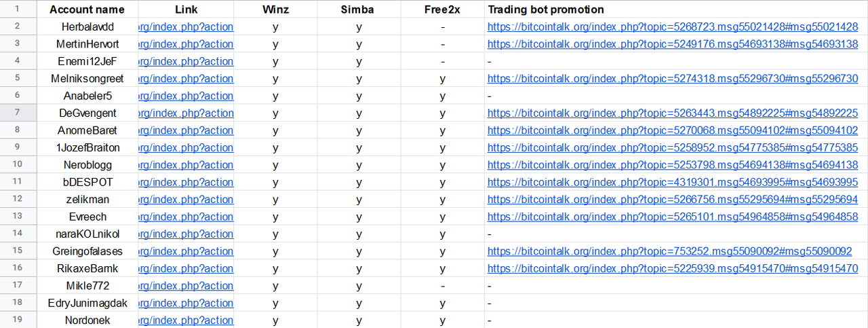The image size is (868, 328).
Task: Click the Simba column header cell
Action: click(359, 10)
